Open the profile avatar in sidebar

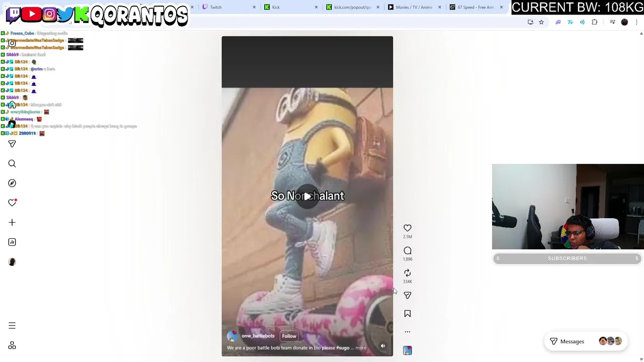[12, 261]
